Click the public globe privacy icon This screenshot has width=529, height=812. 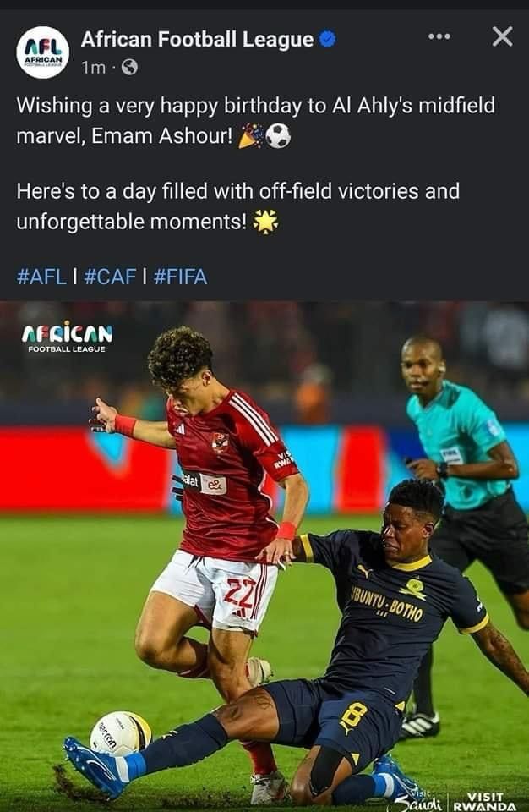pos(129,68)
